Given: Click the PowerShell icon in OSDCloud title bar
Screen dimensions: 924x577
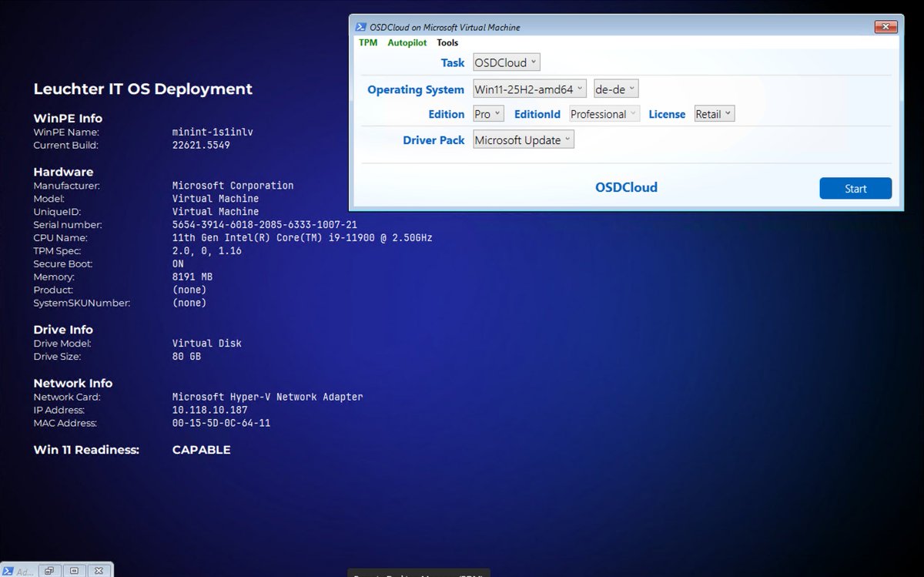Looking at the screenshot, I should click(360, 27).
